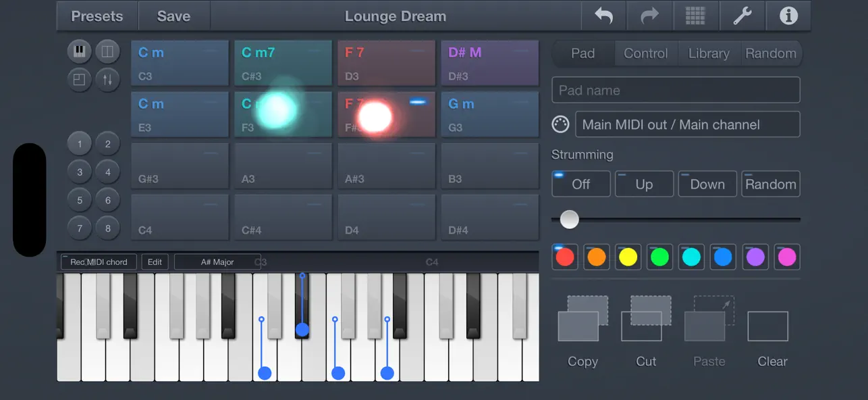The height and width of the screenshot is (400, 868).
Task: Click the up/down arrows sort icon
Action: (x=108, y=79)
